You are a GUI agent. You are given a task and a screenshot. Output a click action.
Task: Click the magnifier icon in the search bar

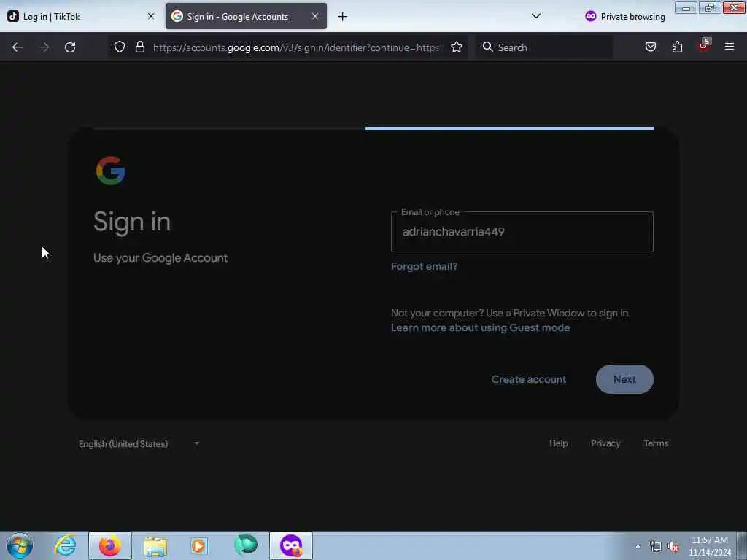(x=487, y=47)
